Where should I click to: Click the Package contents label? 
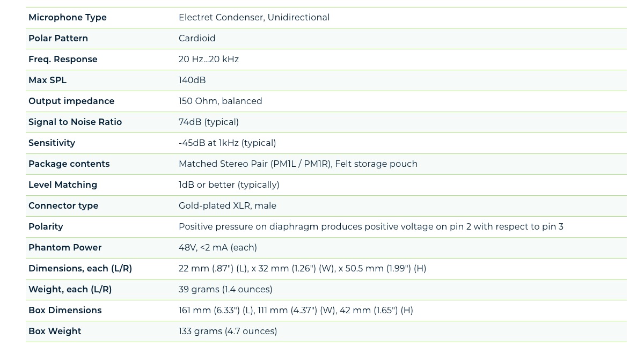[69, 164]
